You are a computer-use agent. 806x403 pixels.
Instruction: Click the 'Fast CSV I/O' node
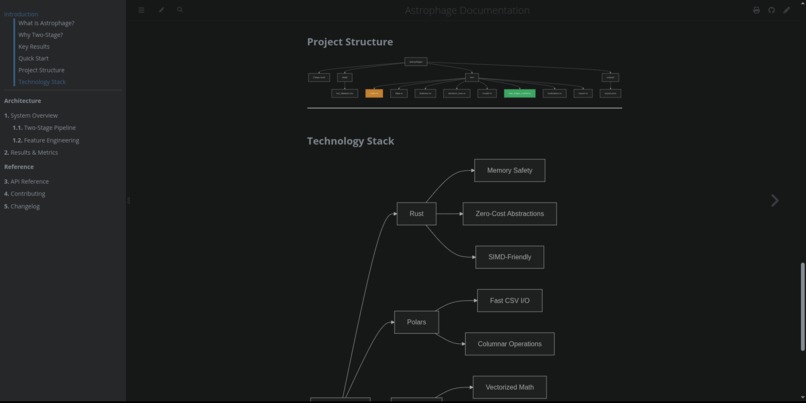tap(509, 300)
